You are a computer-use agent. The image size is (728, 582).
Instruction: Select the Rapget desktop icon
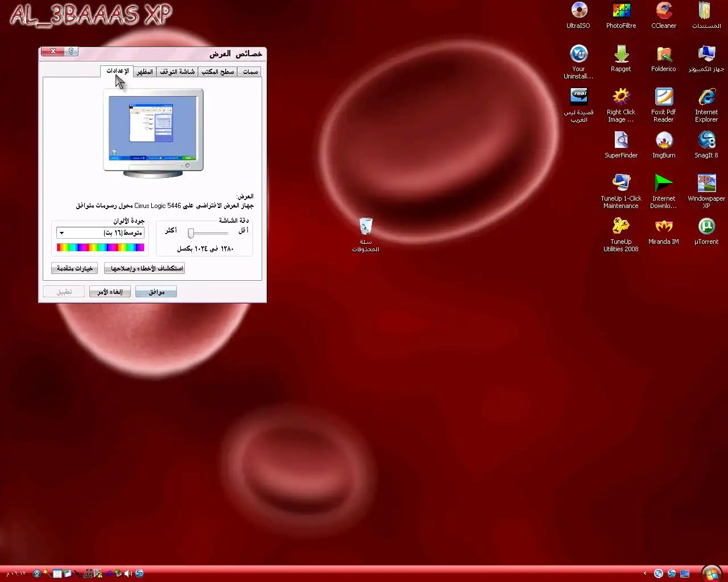[x=621, y=59]
